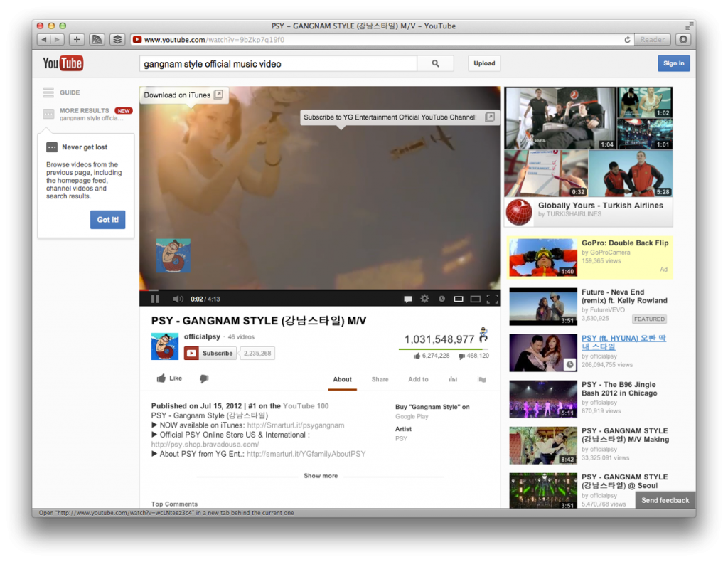This screenshot has width=728, height=562.
Task: Open Turkish Airlines 1:04 video thumbnail
Action: pyautogui.click(x=560, y=118)
